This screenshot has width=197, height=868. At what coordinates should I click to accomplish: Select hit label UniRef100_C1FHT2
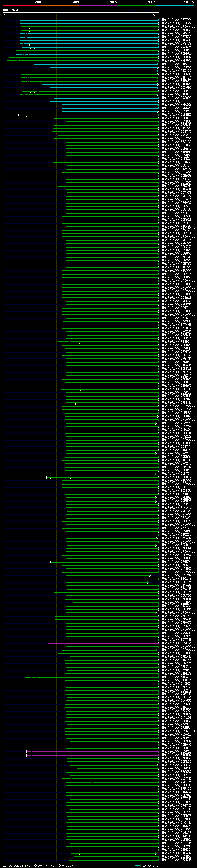click(176, 477)
